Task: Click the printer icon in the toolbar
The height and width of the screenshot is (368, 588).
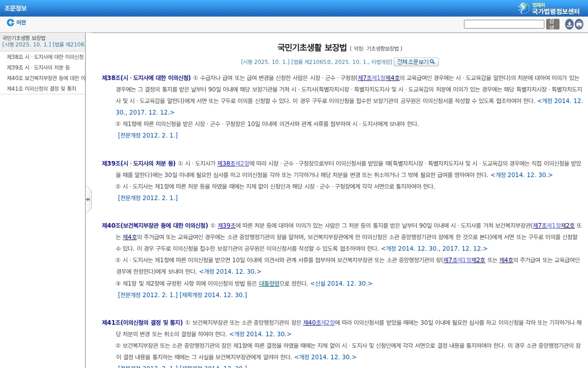Action: coord(579,24)
